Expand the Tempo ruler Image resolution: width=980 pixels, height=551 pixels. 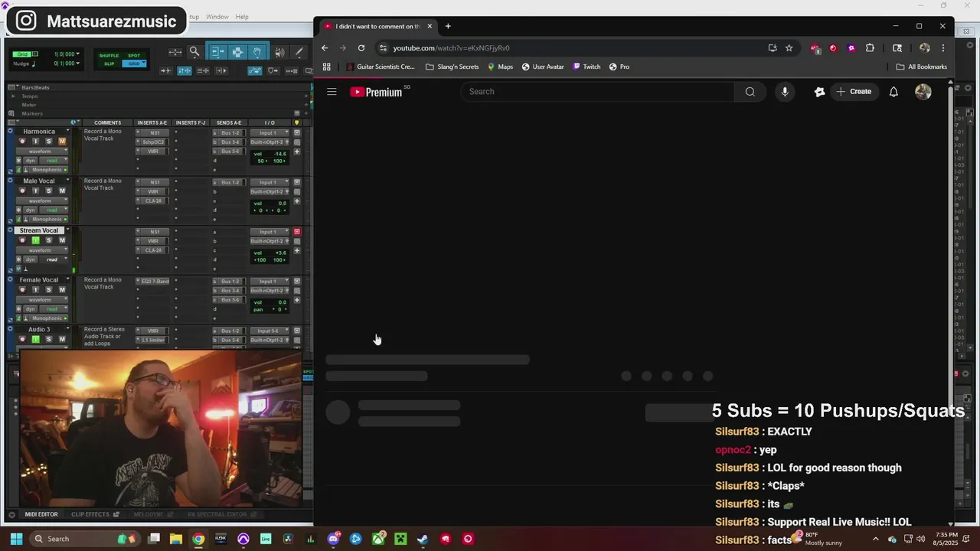pyautogui.click(x=13, y=96)
